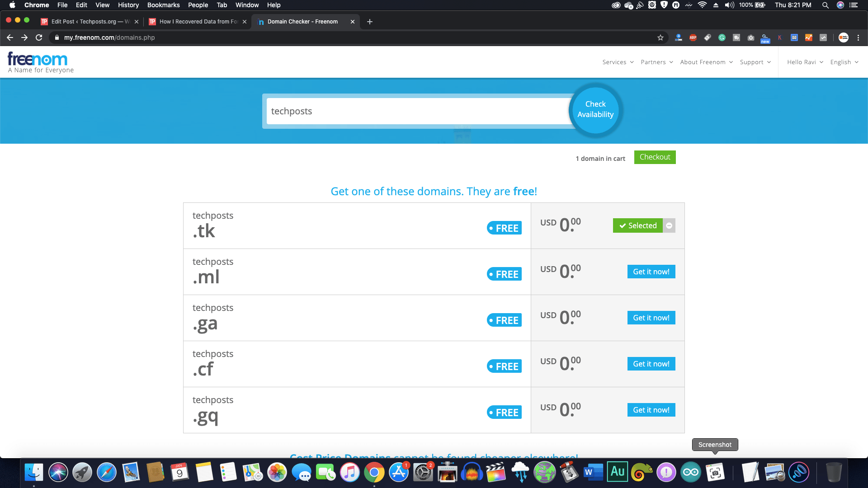Click the my.freenom.com address bar
Image resolution: width=868 pixels, height=488 pixels.
click(353, 38)
